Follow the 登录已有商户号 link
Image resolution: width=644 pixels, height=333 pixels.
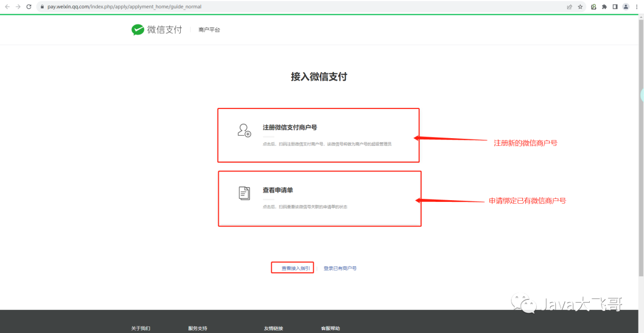pyautogui.click(x=340, y=268)
